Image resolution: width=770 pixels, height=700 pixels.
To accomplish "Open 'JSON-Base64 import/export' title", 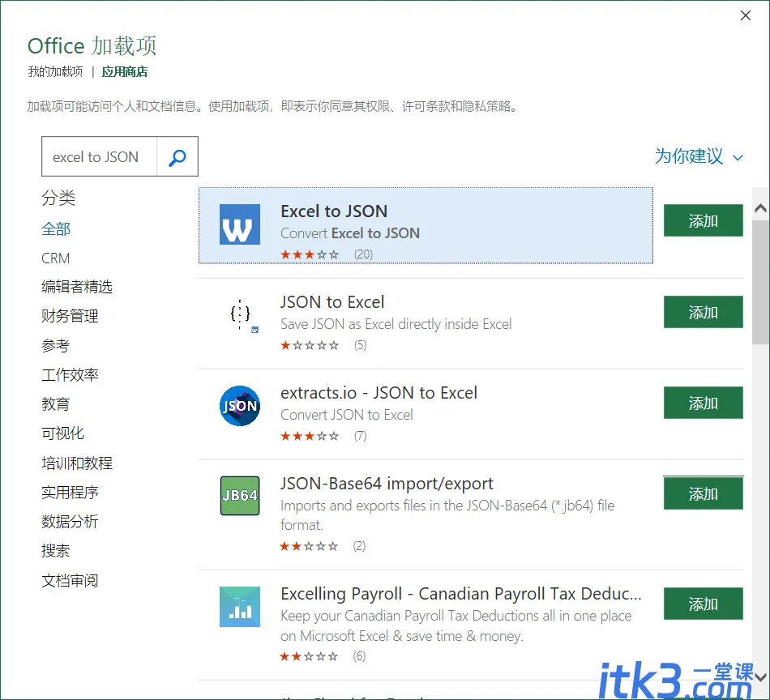I will pos(387,484).
